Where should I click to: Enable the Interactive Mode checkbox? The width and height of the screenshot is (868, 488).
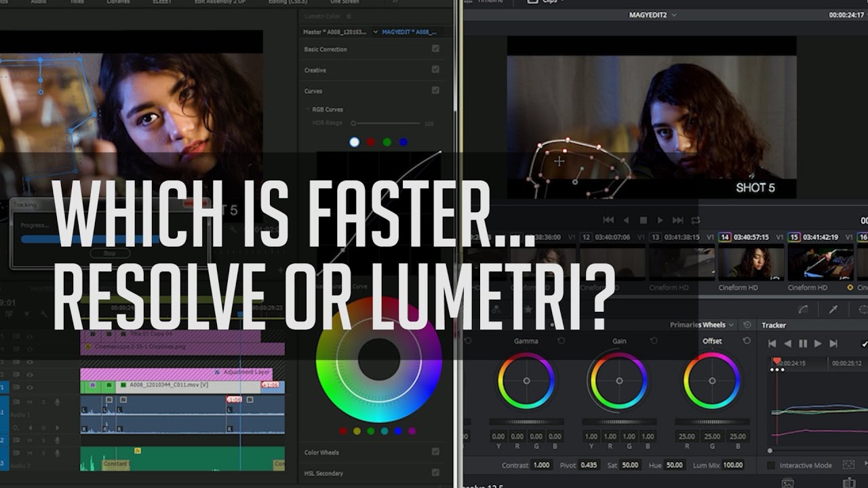[771, 466]
